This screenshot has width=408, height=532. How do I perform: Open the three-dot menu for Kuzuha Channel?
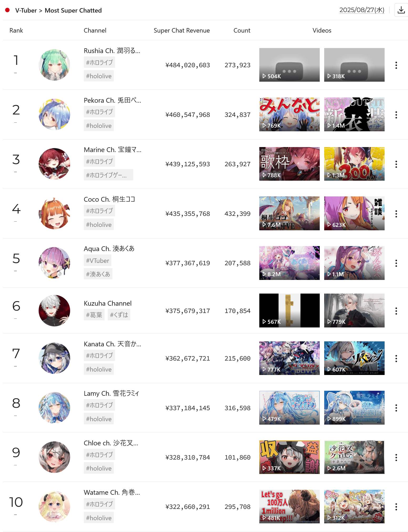(x=396, y=311)
